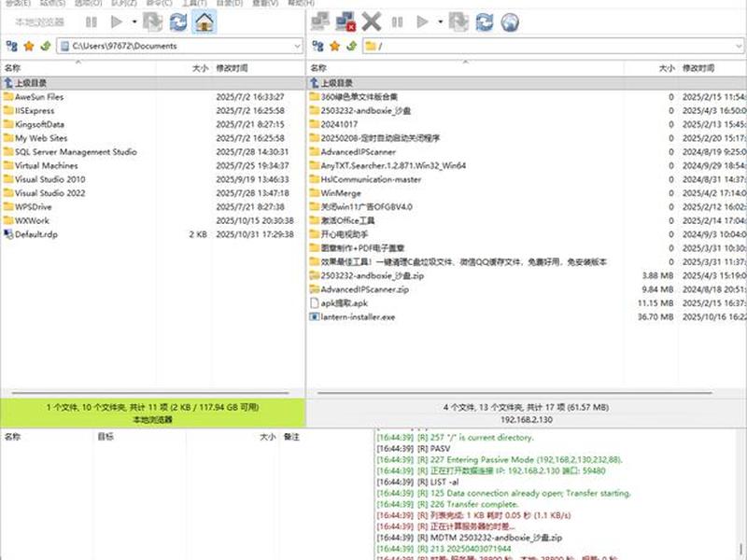Click local pane horizontal scrollbar
Viewport: 747px width, 560px height.
[x=150, y=393]
